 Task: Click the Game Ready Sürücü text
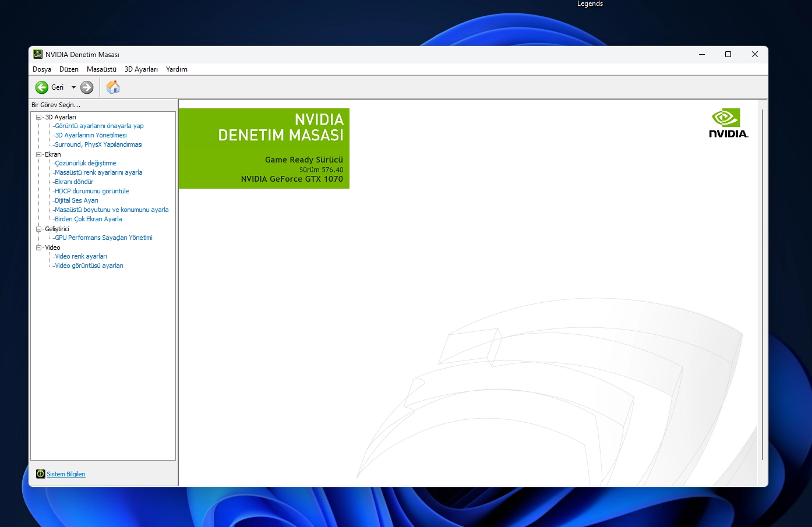(304, 160)
